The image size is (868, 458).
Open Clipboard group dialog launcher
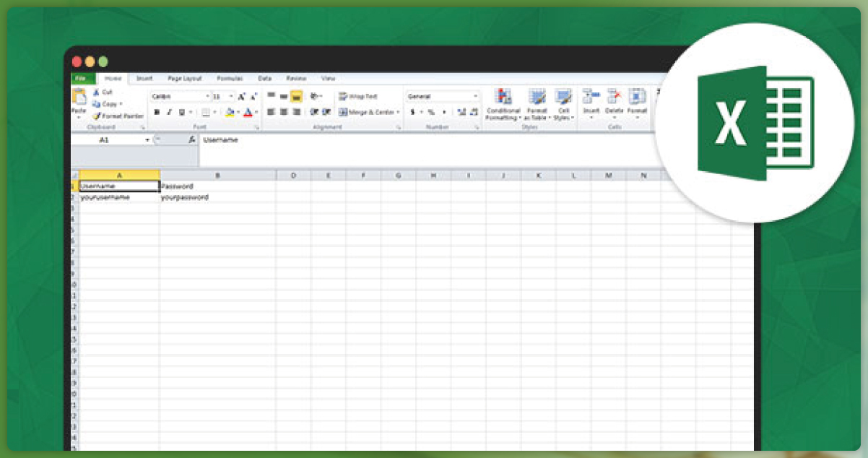[142, 127]
